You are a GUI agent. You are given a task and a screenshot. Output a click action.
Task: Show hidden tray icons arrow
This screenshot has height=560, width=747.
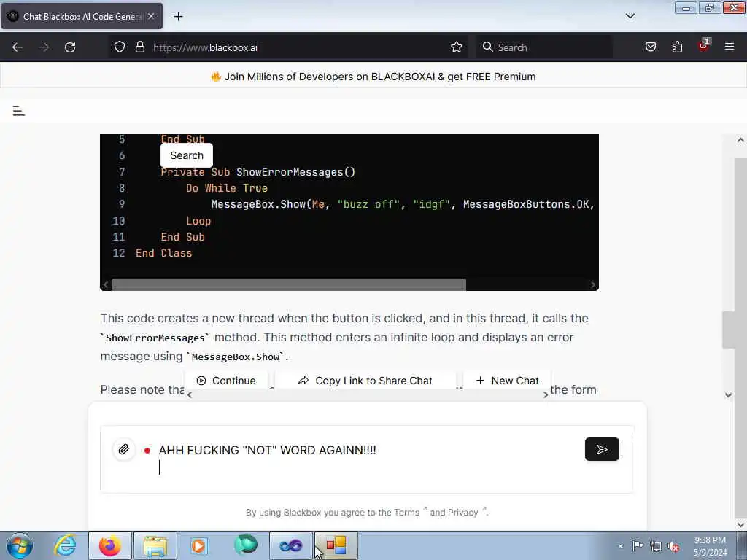tap(620, 546)
